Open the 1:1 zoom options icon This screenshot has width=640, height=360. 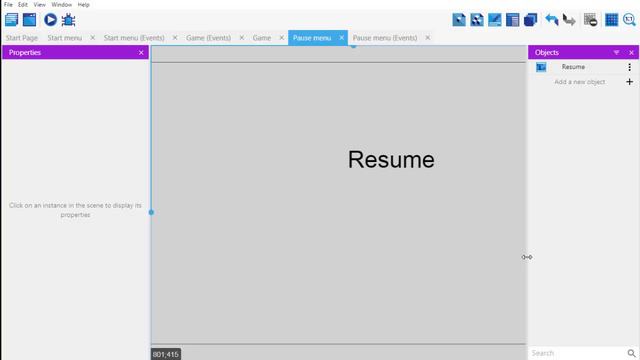coord(629,20)
